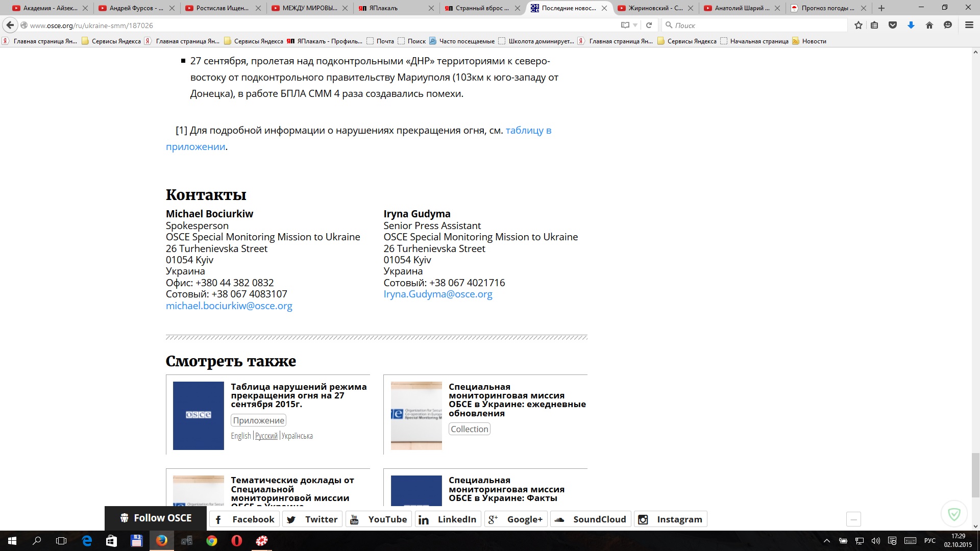Reload the current OSCE page
Image resolution: width=980 pixels, height=551 pixels.
coord(649,25)
